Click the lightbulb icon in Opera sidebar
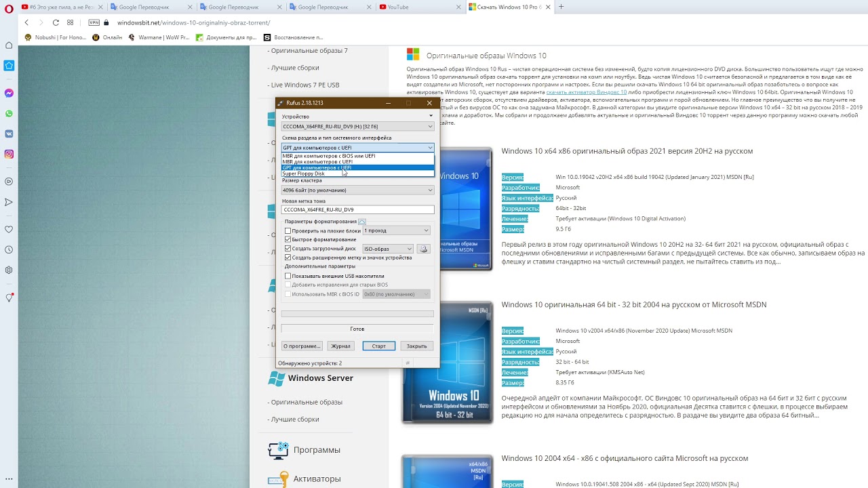868x488 pixels. point(9,298)
